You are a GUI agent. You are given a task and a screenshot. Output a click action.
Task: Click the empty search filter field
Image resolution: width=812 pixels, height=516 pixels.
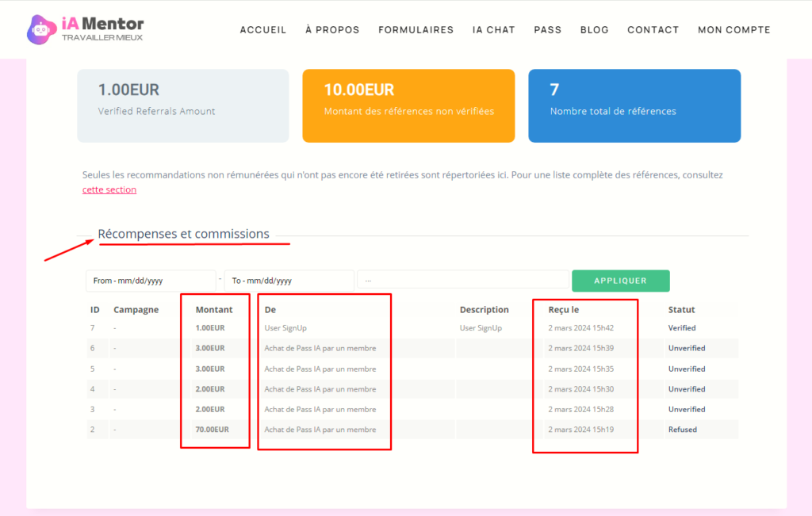click(463, 281)
